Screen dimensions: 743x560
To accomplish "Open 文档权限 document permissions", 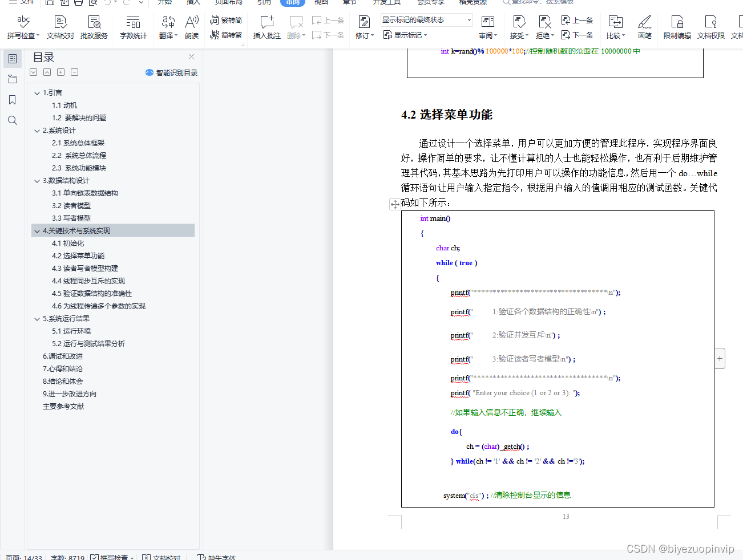I will coord(710,27).
